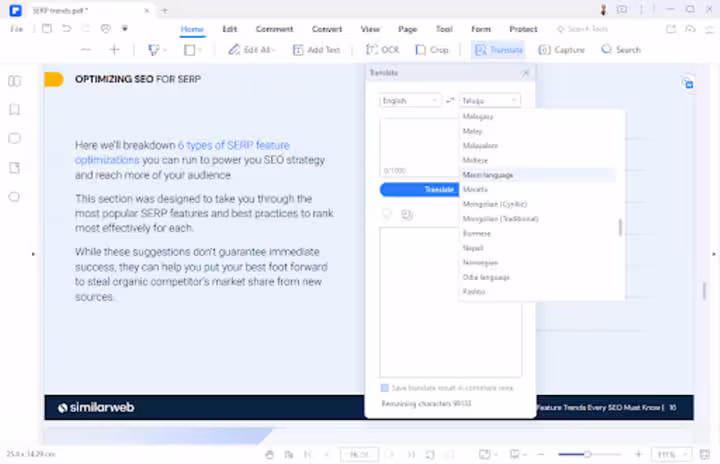Open the Telugu target language dropdown

489,100
